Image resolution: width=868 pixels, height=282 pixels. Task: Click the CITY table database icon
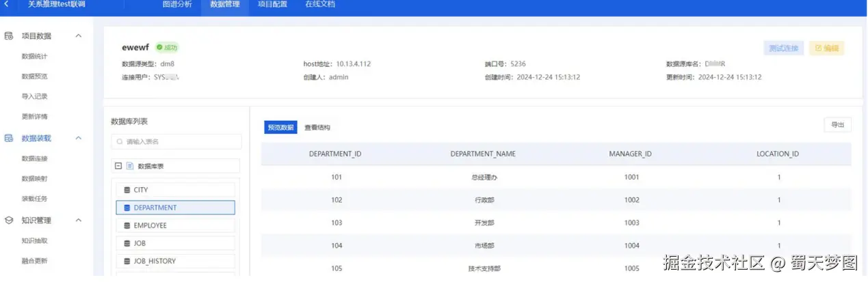(x=127, y=190)
